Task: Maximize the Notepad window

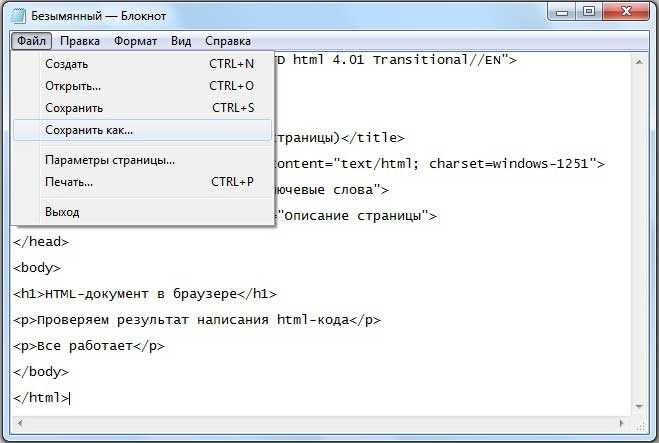Action: [x=589, y=11]
